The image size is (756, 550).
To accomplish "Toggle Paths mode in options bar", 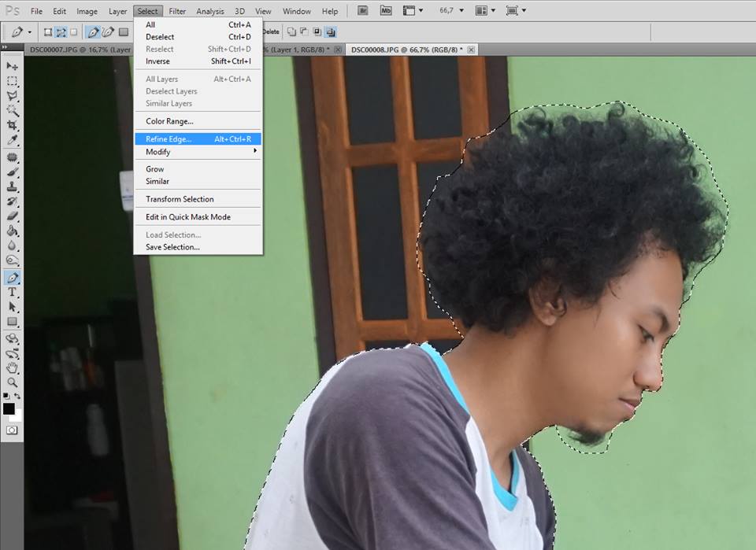I will 61,32.
